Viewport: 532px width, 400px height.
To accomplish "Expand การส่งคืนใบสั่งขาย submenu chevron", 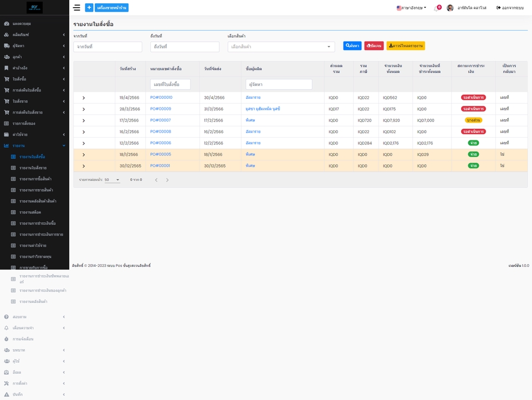I will tap(64, 113).
